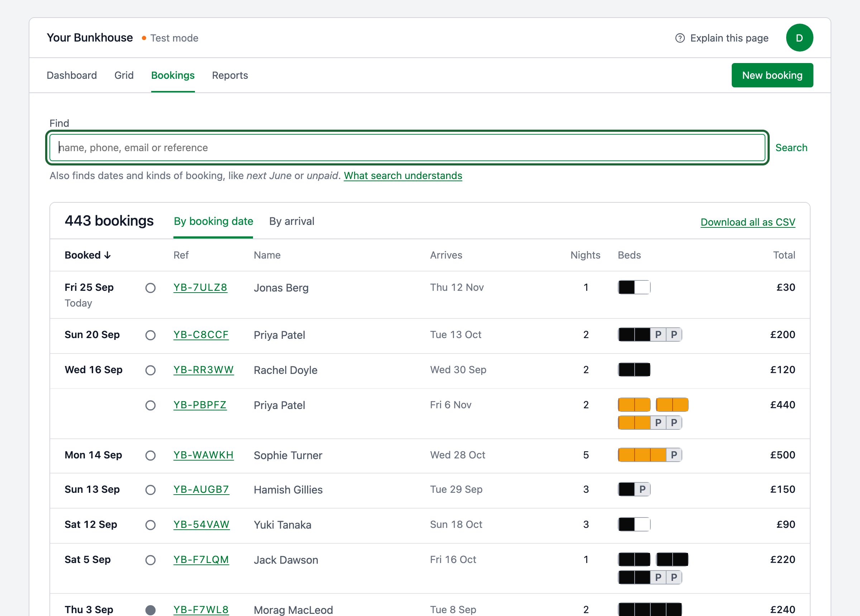Click the name Sophie Turner
860x616 pixels.
tap(288, 455)
